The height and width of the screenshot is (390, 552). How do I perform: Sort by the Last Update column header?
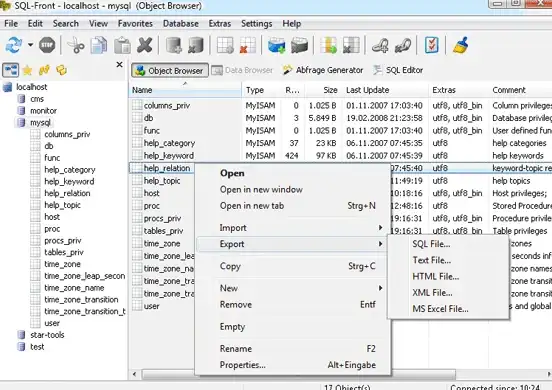385,90
